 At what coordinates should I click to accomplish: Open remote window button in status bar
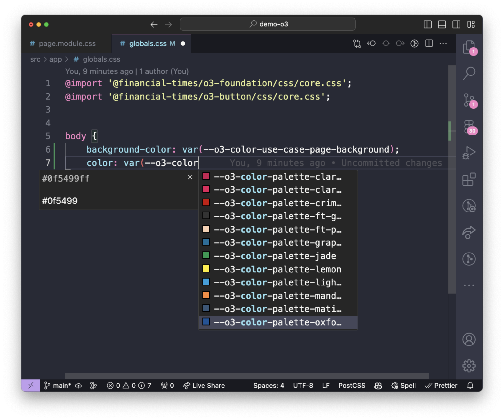31,386
